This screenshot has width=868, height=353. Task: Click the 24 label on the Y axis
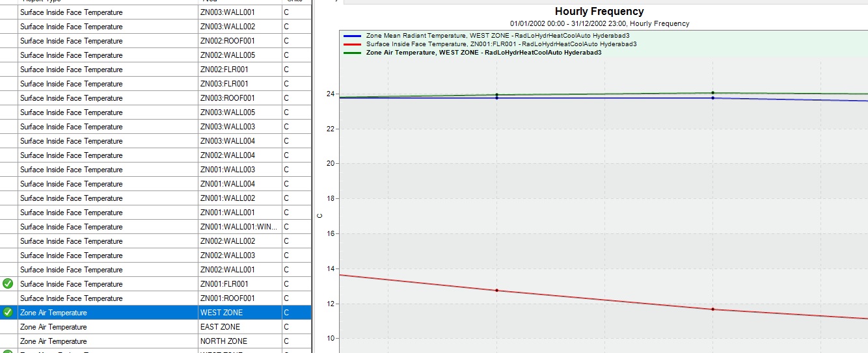330,94
